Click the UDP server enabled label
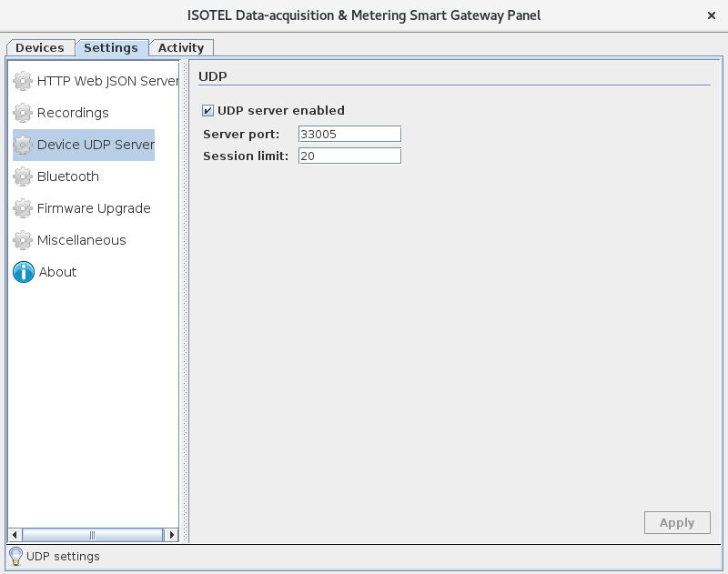 (x=281, y=110)
